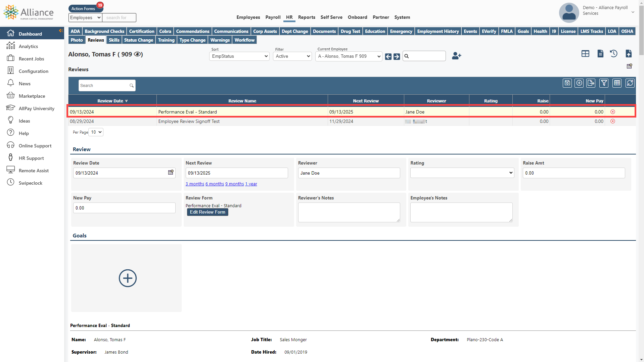The width and height of the screenshot is (644, 362).
Task: Expand the account menu chevron next to Demo - Alliance Payroll
Action: point(633,12)
